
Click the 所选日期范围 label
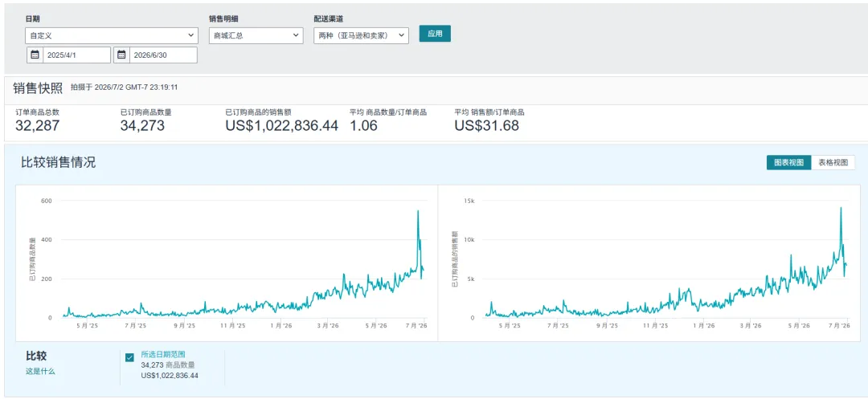pyautogui.click(x=163, y=354)
